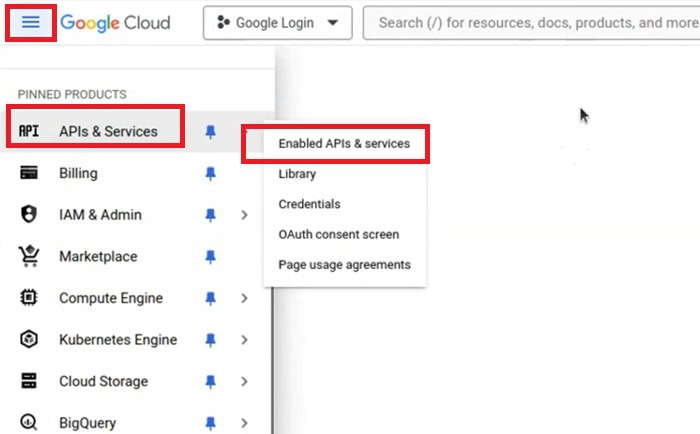Click the Billing card icon
The height and width of the screenshot is (434, 700).
(x=29, y=172)
